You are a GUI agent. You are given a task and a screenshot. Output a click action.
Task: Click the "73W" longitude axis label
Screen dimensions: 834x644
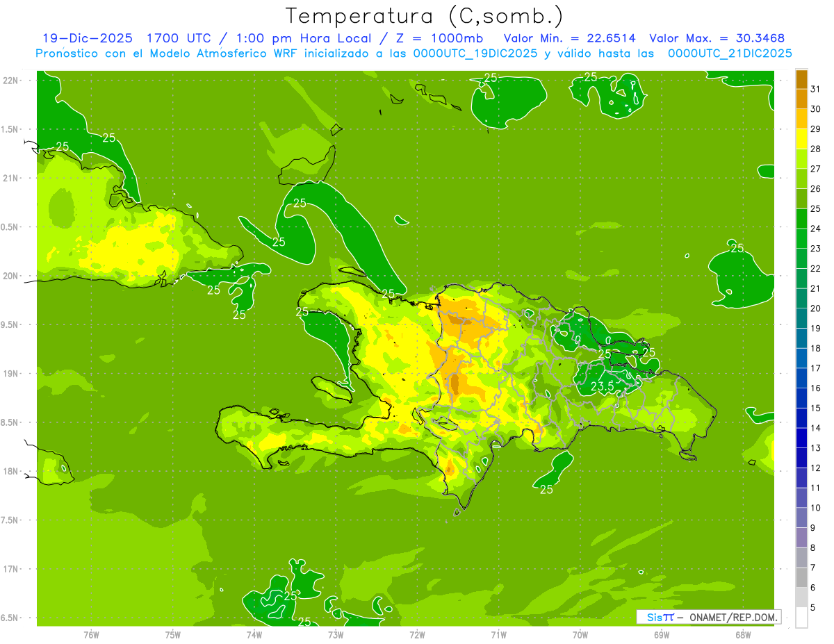click(336, 635)
